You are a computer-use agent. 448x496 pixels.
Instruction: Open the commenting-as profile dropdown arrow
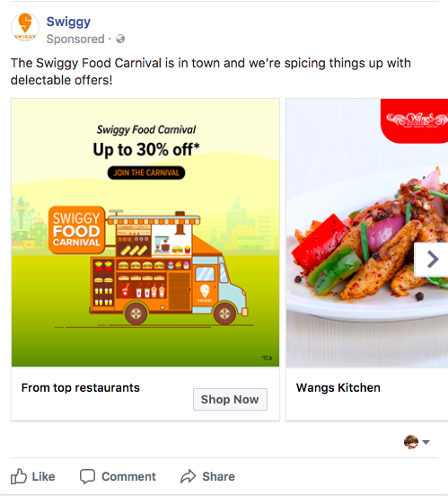[x=426, y=442]
